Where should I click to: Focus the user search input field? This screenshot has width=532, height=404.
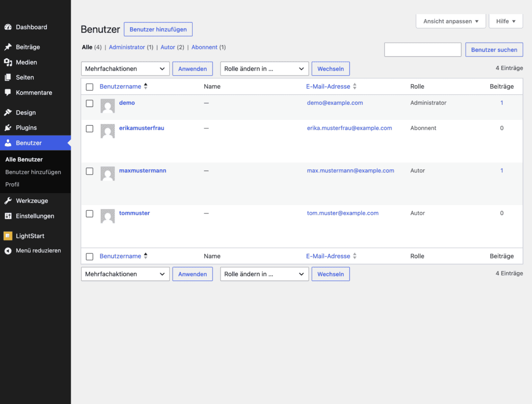[423, 49]
